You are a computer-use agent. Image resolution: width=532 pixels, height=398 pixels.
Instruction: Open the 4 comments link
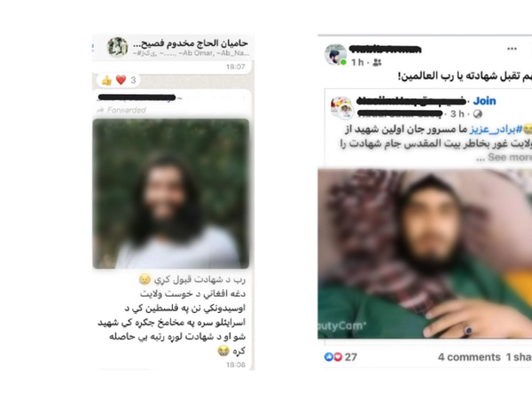[469, 357]
